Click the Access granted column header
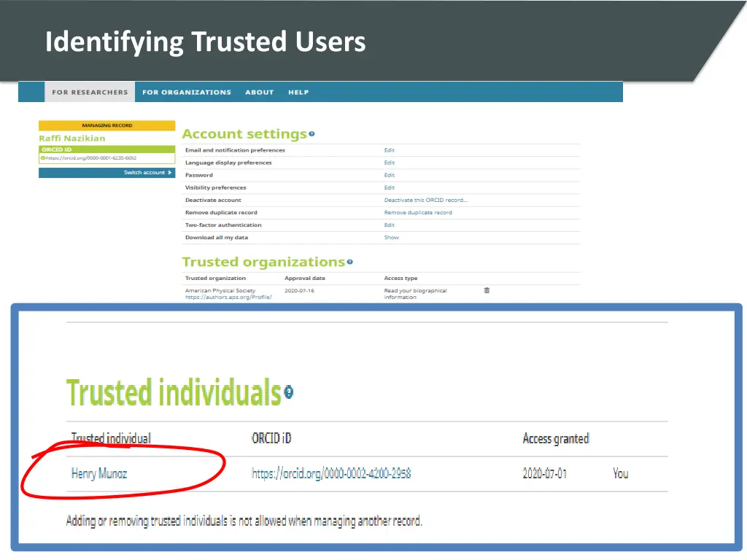Image resolution: width=747 pixels, height=560 pixels. coord(556,438)
